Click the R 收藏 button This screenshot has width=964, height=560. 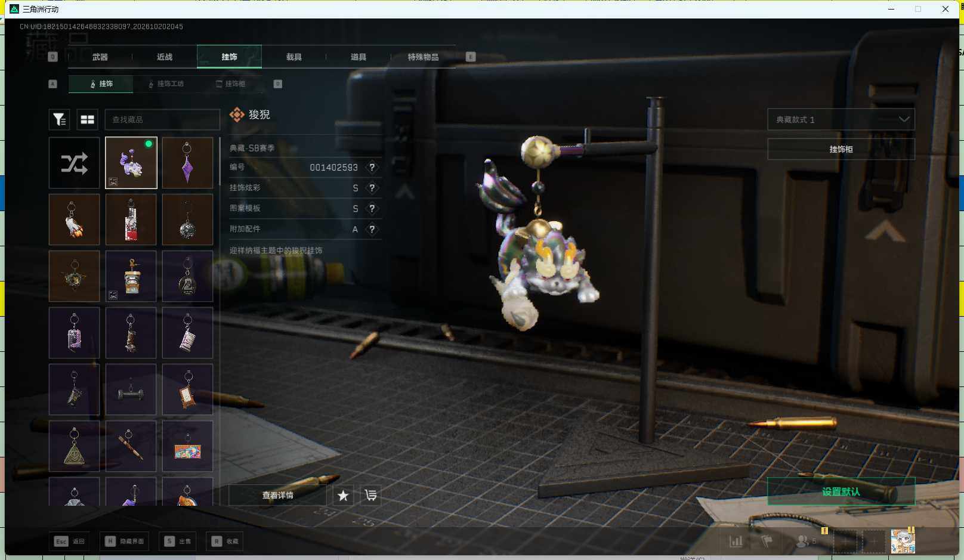[225, 542]
